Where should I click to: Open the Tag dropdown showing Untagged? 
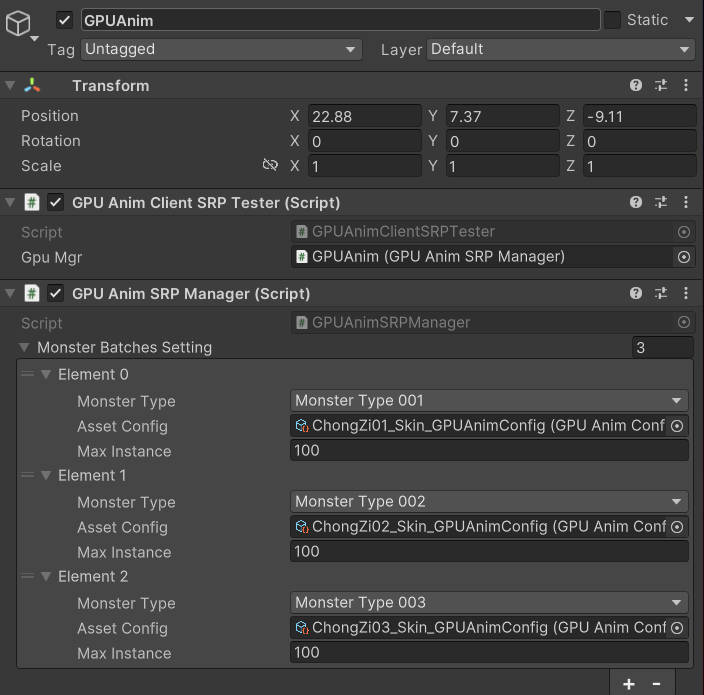tap(221, 49)
